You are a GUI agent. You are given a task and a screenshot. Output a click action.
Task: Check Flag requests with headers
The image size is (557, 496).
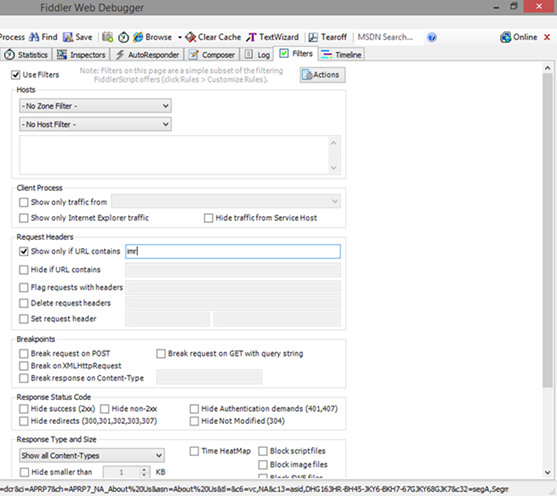[23, 287]
